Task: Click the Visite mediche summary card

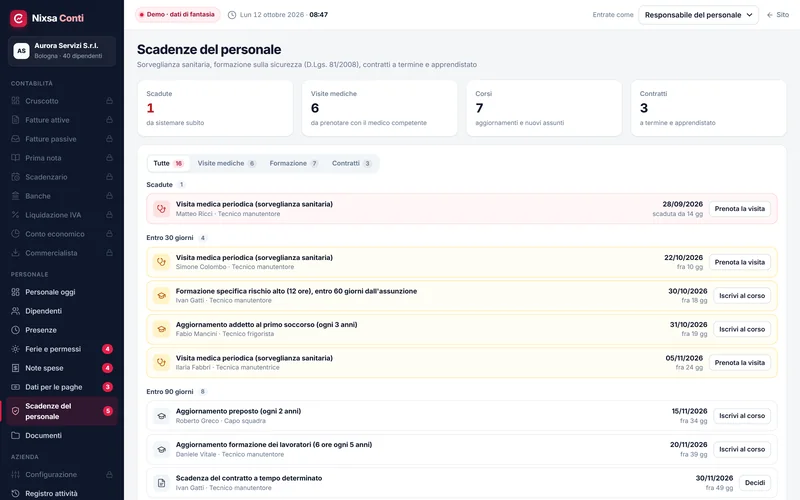Action: pos(380,108)
